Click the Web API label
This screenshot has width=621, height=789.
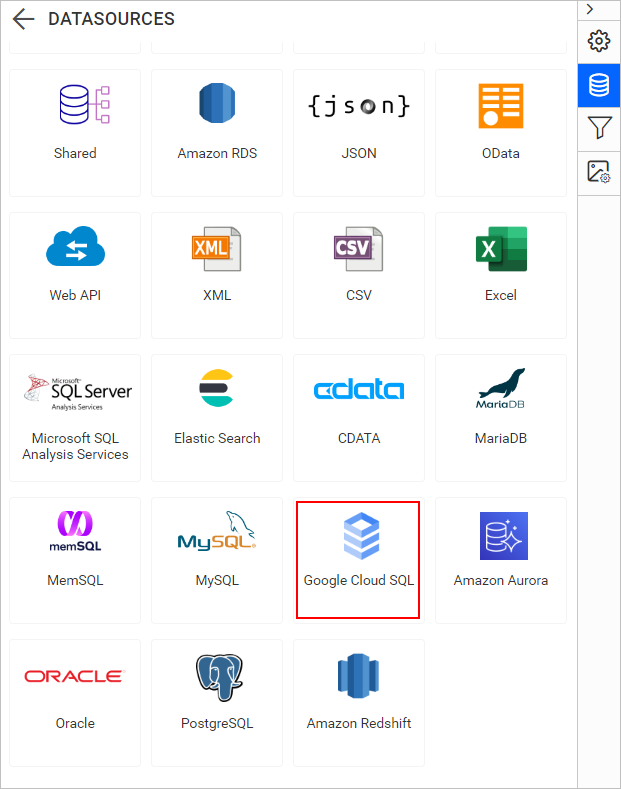click(x=75, y=295)
